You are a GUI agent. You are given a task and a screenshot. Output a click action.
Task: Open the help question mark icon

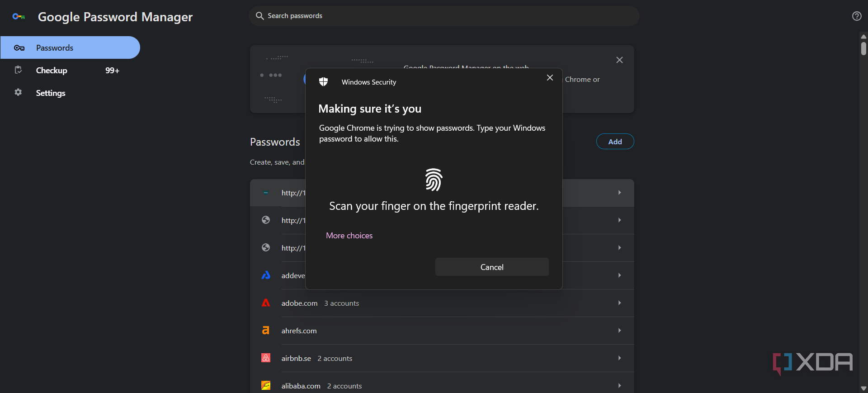(x=857, y=16)
